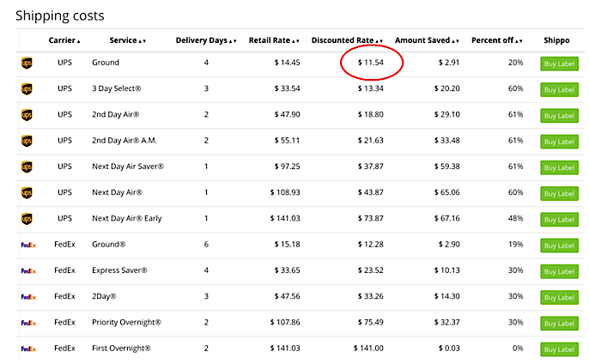
Task: Click the UPS icon for Next Day Air Saver
Action: (x=27, y=167)
